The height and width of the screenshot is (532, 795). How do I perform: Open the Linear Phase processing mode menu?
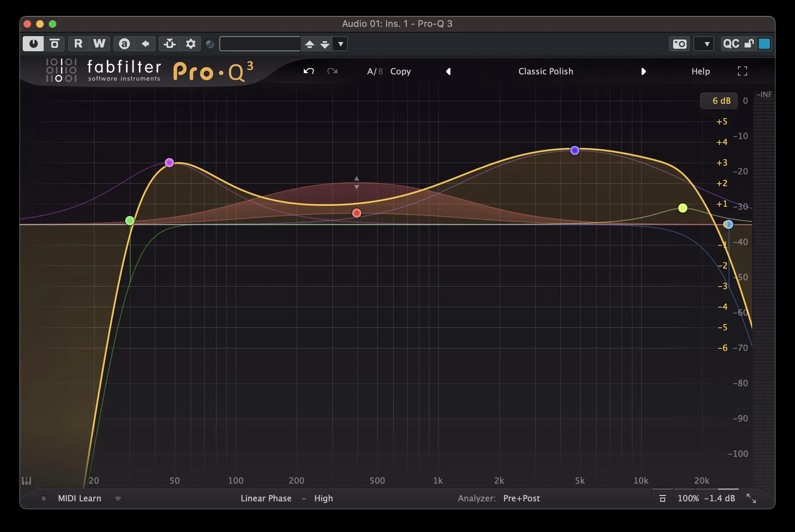pos(266,498)
